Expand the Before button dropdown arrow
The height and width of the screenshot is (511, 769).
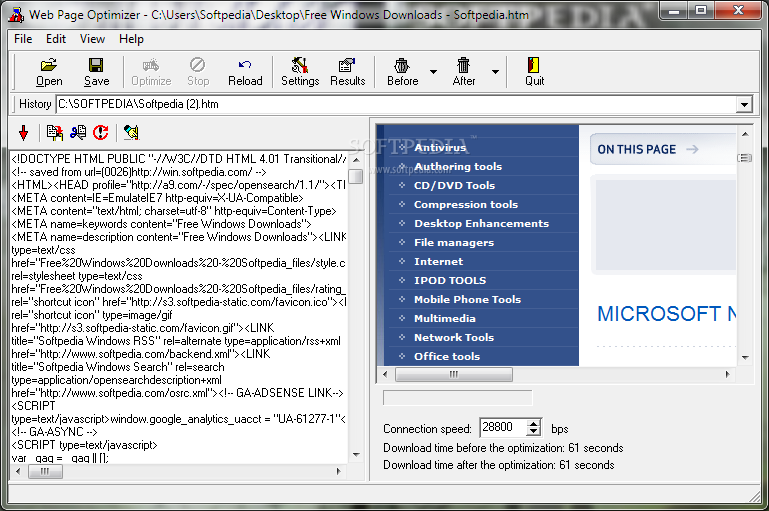point(434,72)
